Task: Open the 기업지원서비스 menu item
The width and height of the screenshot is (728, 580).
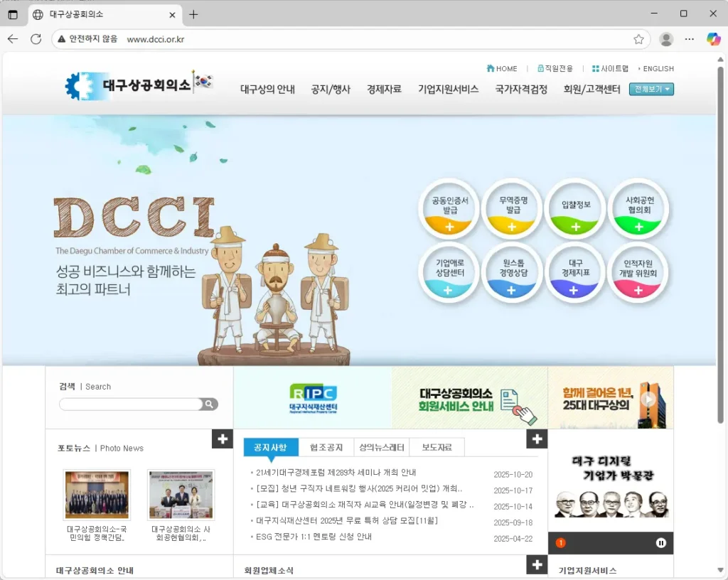Action: click(x=448, y=90)
